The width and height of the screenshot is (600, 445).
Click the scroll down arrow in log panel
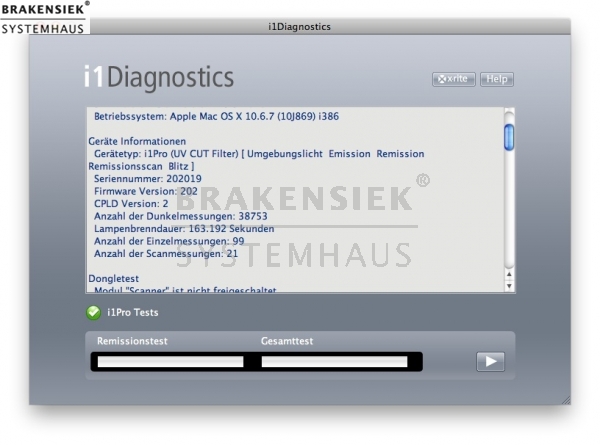tap(509, 286)
